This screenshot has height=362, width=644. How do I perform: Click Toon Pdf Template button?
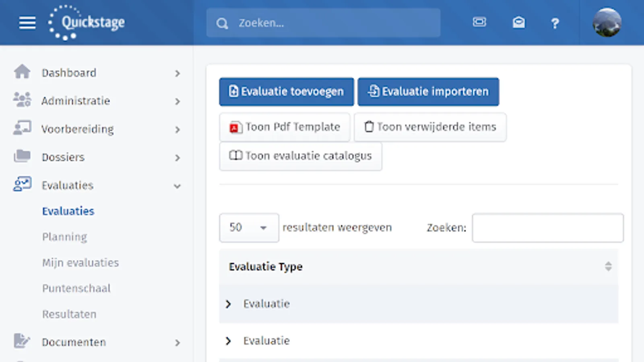coord(285,127)
